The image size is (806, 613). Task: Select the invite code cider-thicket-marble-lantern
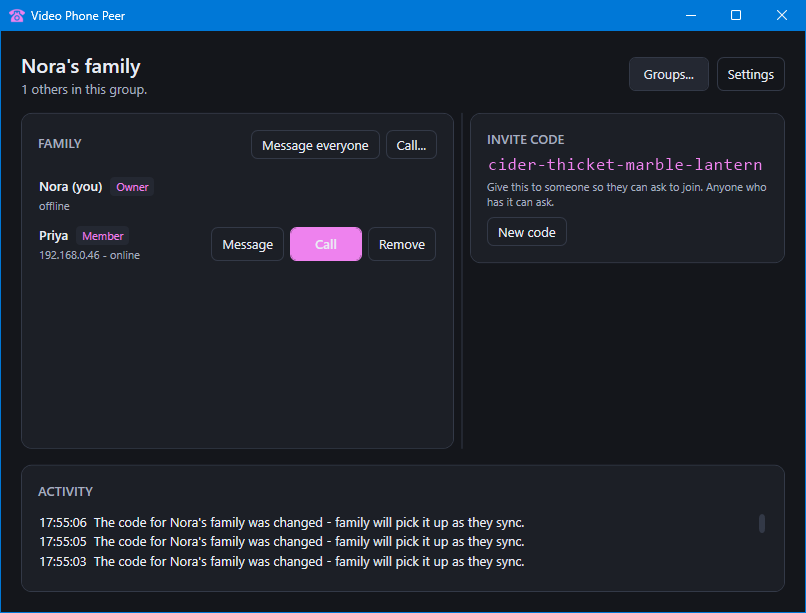pos(625,164)
